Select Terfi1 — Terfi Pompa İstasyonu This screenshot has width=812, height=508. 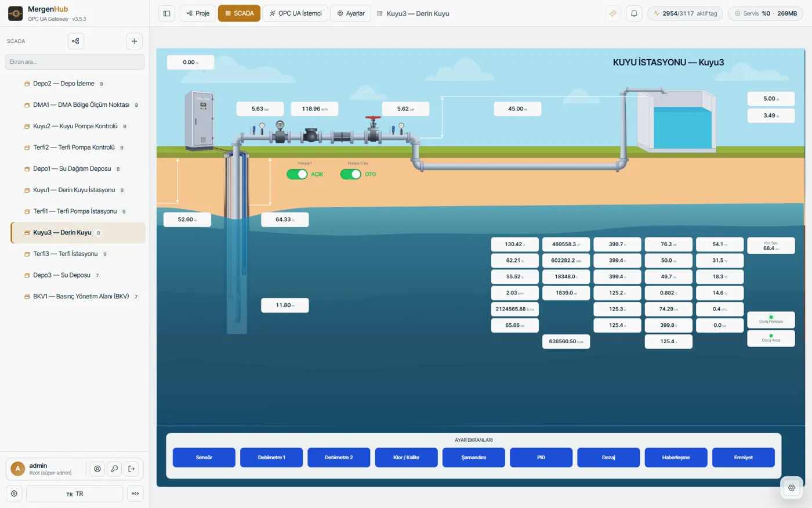point(78,211)
